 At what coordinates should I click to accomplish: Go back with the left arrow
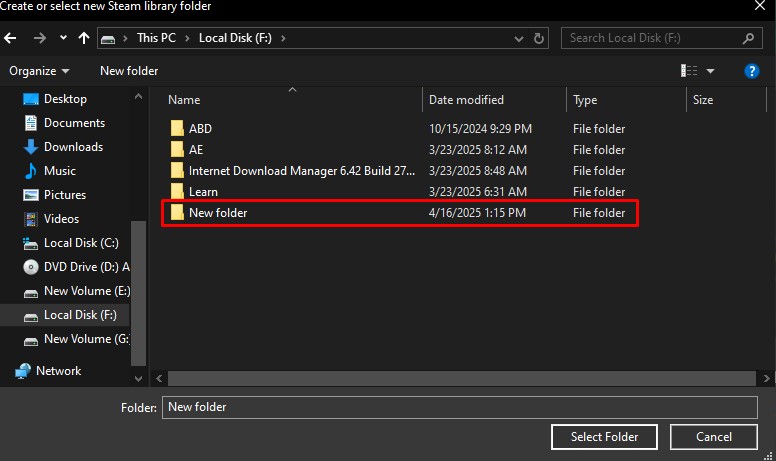tap(10, 38)
